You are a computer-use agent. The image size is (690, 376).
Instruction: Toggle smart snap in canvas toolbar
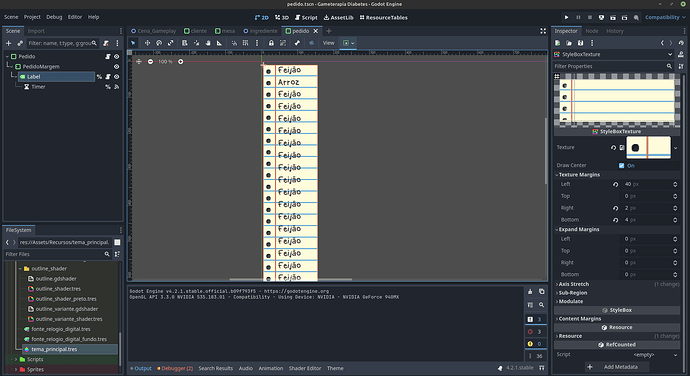coord(234,43)
